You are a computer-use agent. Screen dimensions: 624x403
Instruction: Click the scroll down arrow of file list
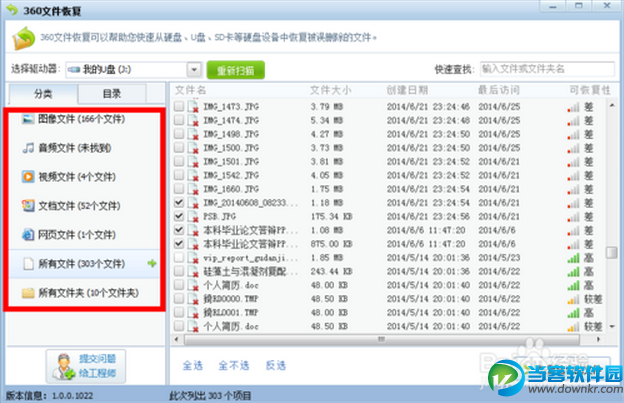612,327
